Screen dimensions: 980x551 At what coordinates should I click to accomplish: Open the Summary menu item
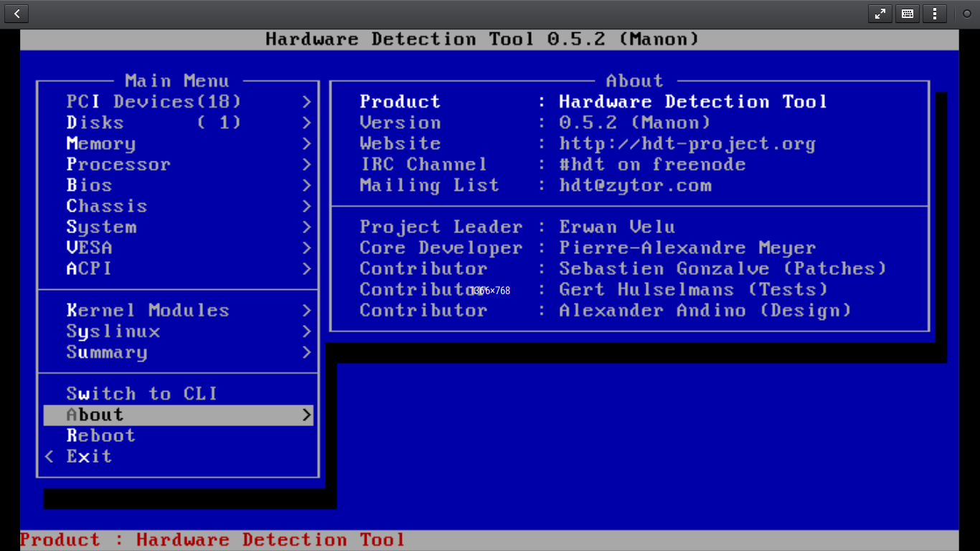click(107, 352)
